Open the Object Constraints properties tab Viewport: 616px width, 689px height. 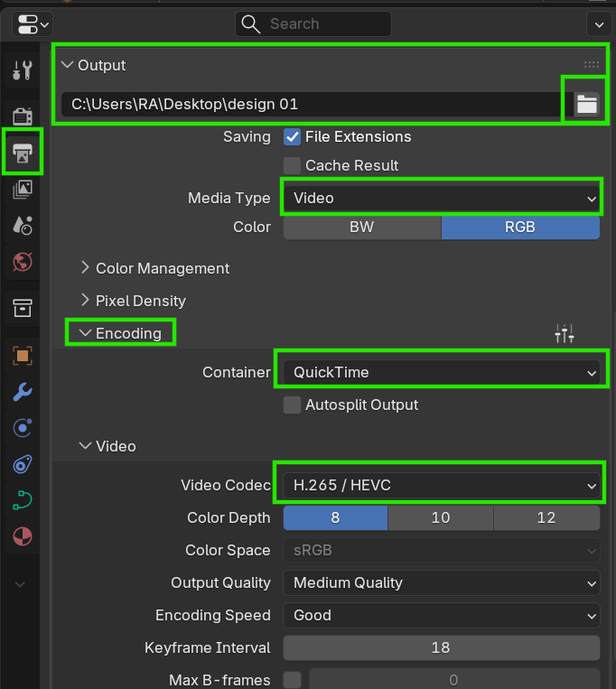tap(23, 464)
